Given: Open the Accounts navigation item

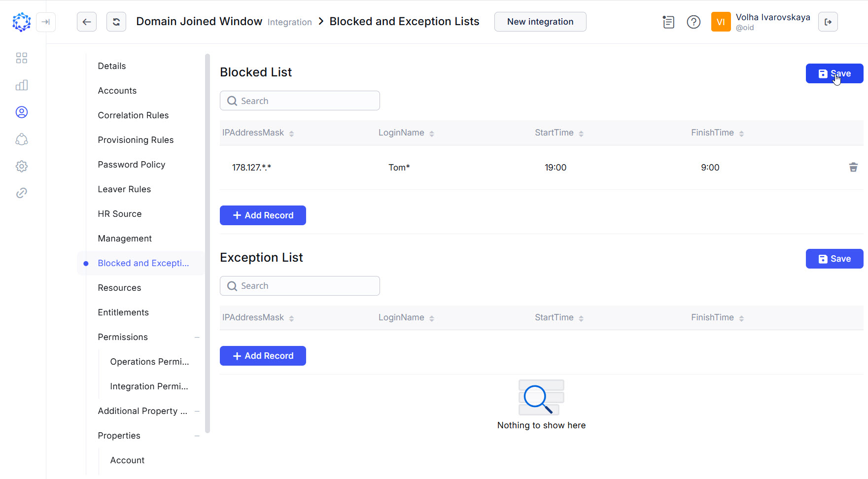Looking at the screenshot, I should 117,91.
